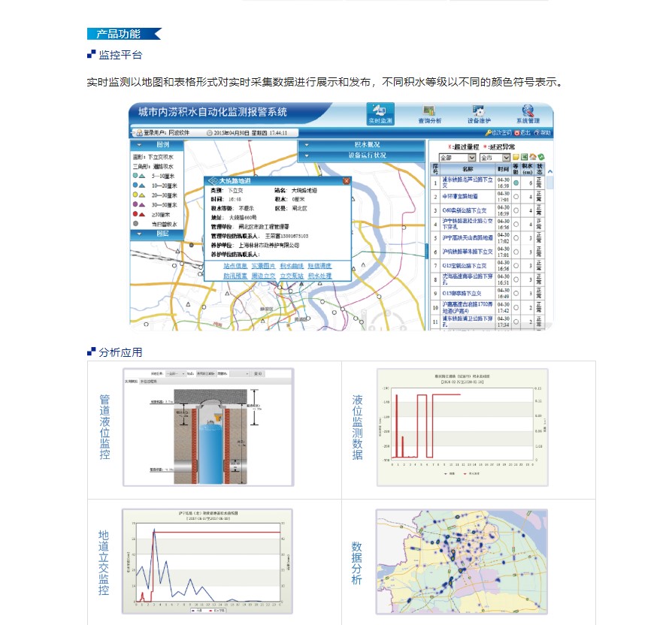Viewport: 672px width, 625px height.
Task: Open the 立交泵站 link in popup
Action: click(x=292, y=276)
